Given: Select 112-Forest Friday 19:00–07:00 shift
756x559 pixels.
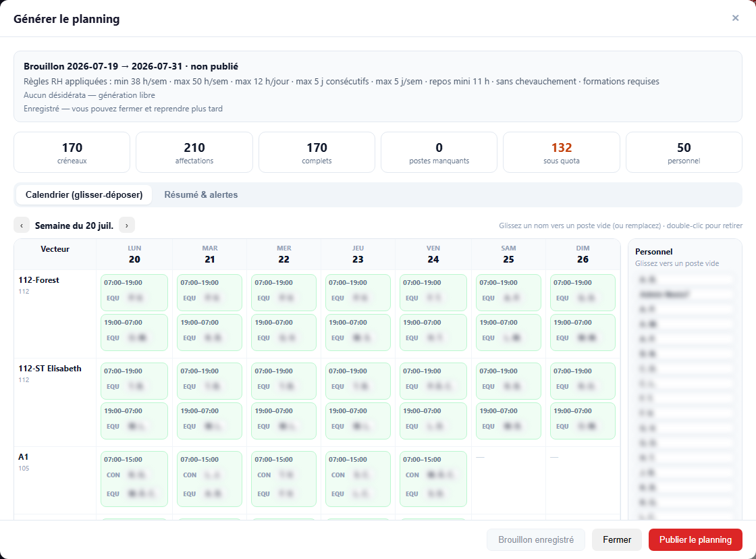Looking at the screenshot, I should point(433,332).
